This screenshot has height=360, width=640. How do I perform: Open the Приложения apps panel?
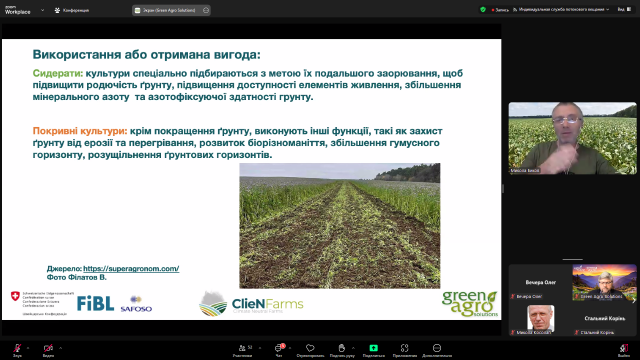pos(404,350)
